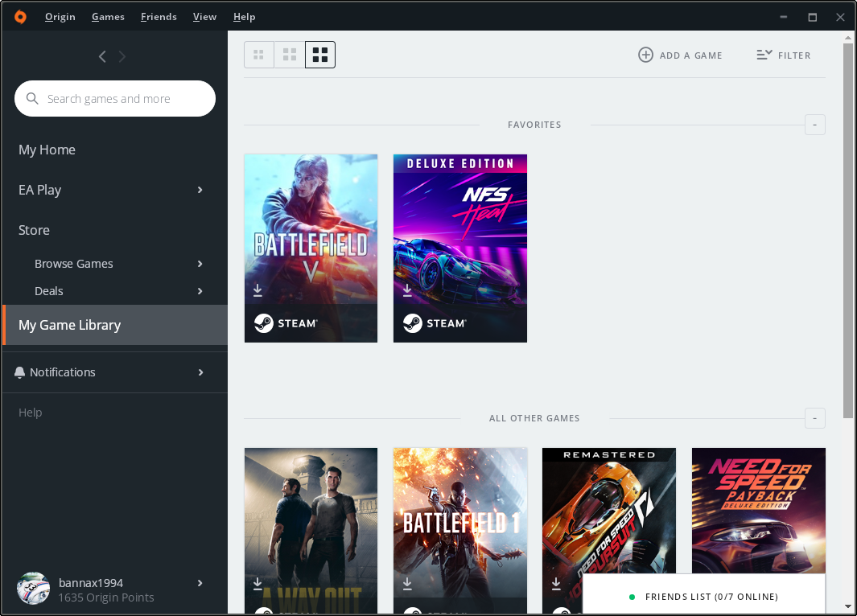Open the Friends List chat panel
This screenshot has width=857, height=616.
point(704,597)
